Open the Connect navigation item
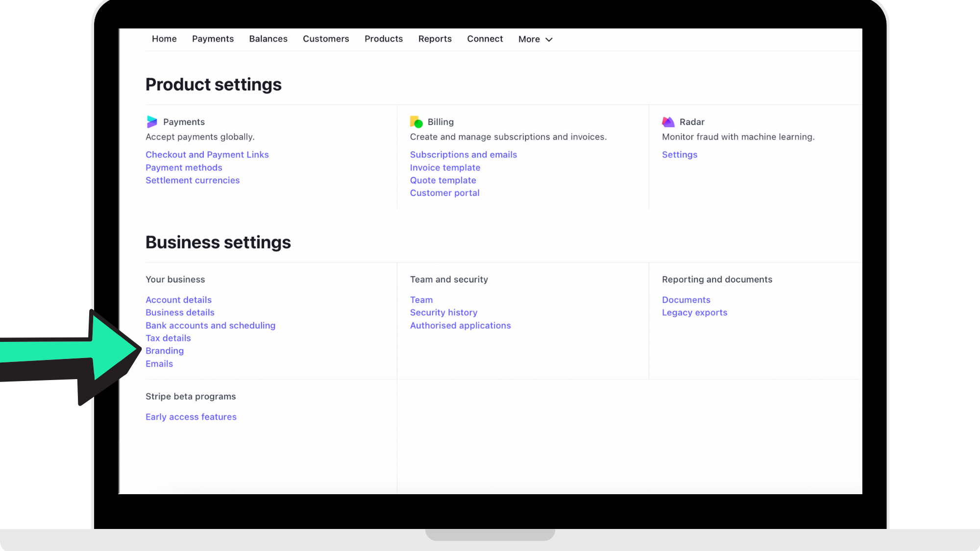The width and height of the screenshot is (980, 551). point(485,39)
